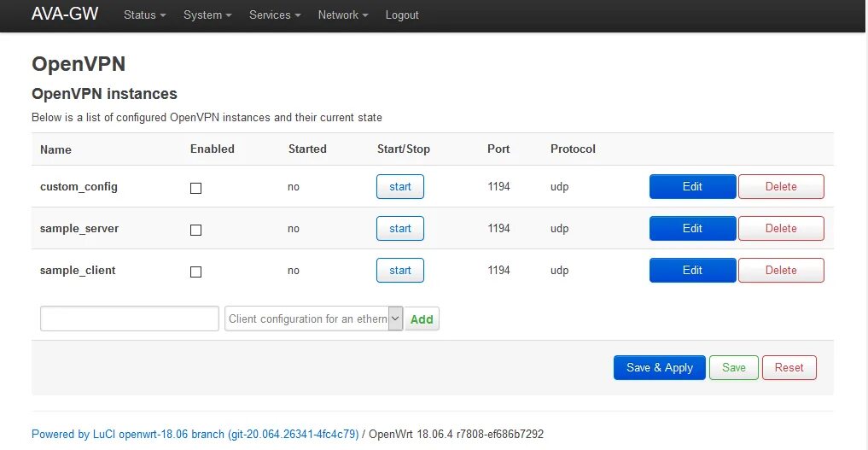Click port 1194 in sample_server row

tap(498, 229)
